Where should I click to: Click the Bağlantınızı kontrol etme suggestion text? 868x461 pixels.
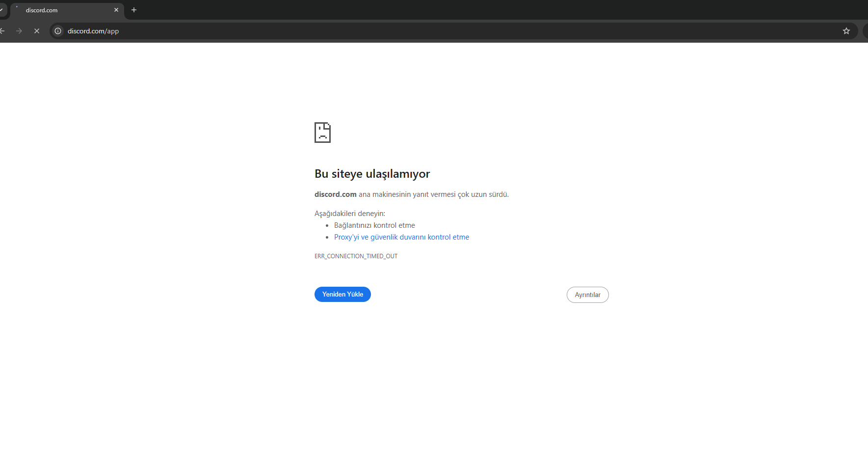pos(374,225)
